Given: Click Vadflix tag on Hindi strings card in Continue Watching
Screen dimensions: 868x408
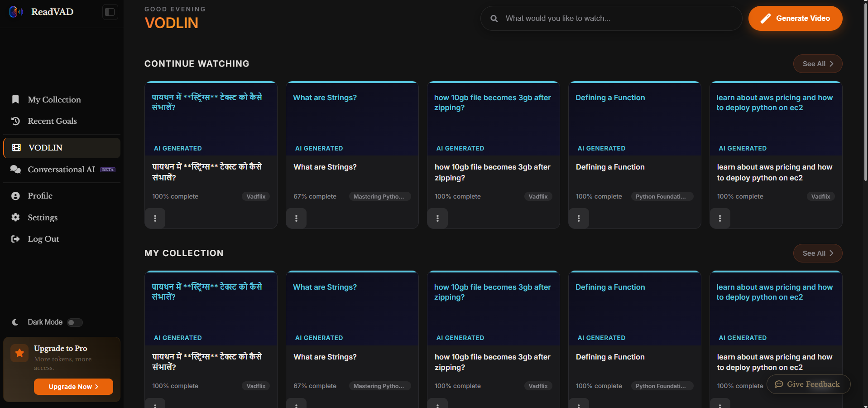Looking at the screenshot, I should [x=256, y=196].
